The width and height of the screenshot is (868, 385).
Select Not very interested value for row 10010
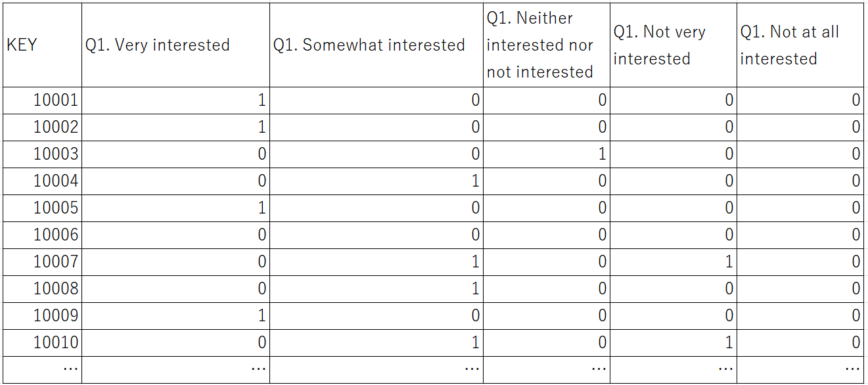pos(673,342)
